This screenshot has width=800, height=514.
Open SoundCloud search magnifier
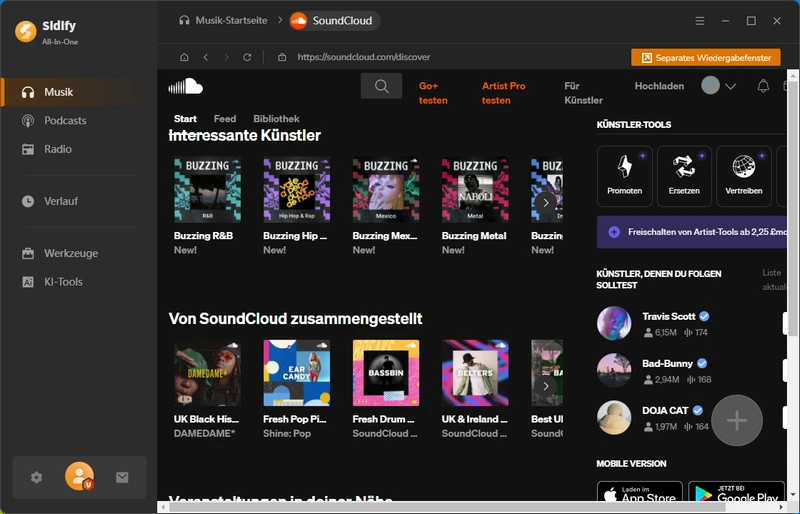tap(381, 86)
